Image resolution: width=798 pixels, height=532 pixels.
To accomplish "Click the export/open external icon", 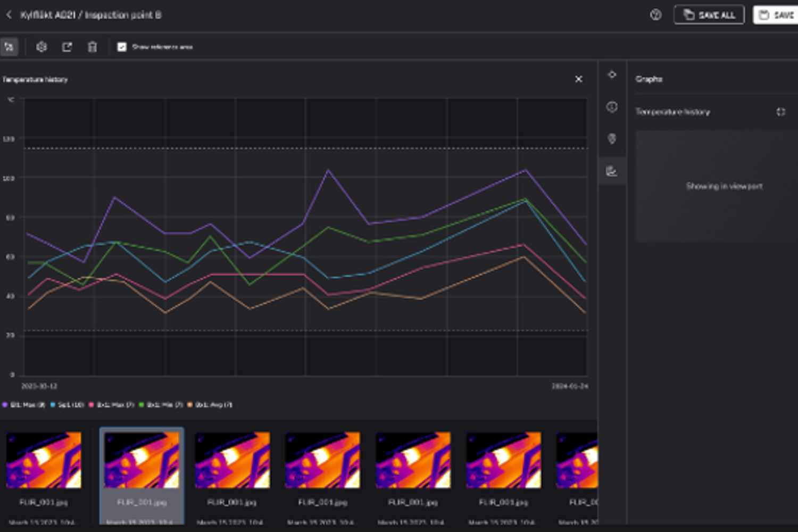I will pyautogui.click(x=67, y=47).
